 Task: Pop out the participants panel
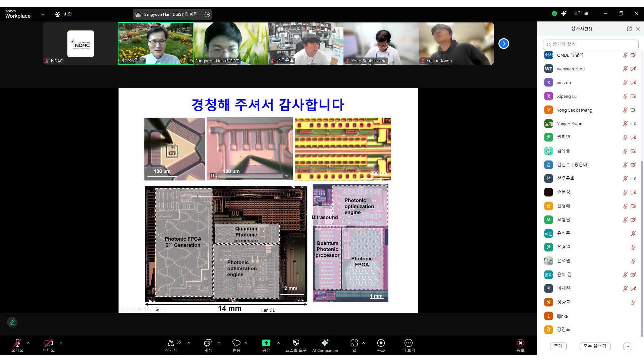point(629,29)
